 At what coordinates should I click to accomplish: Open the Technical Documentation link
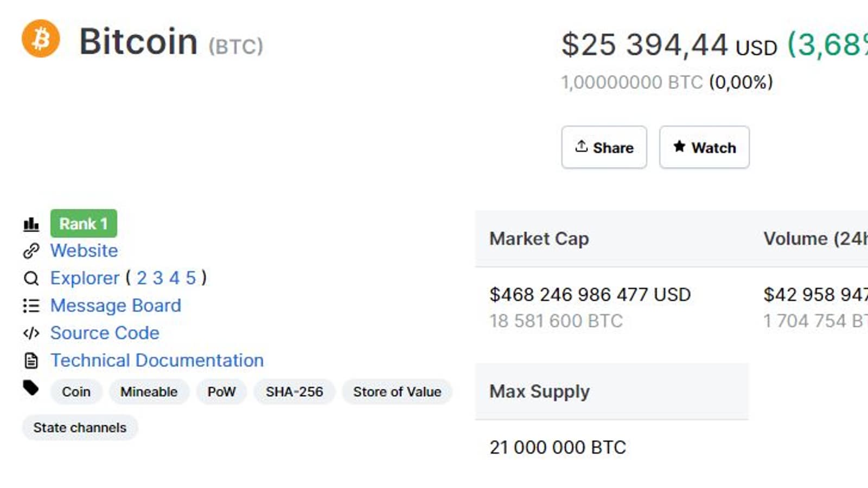157,361
